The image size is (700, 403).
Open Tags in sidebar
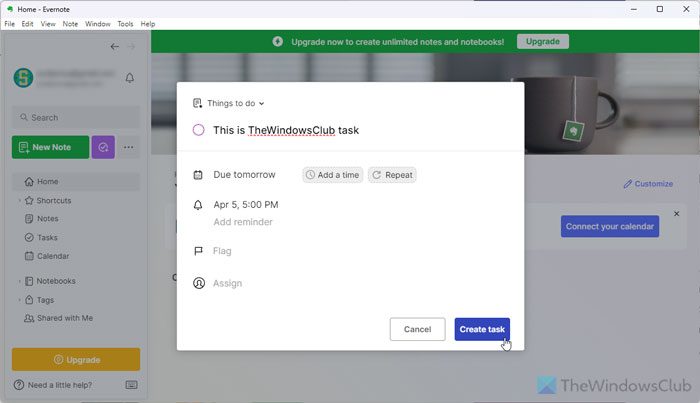[x=39, y=300]
